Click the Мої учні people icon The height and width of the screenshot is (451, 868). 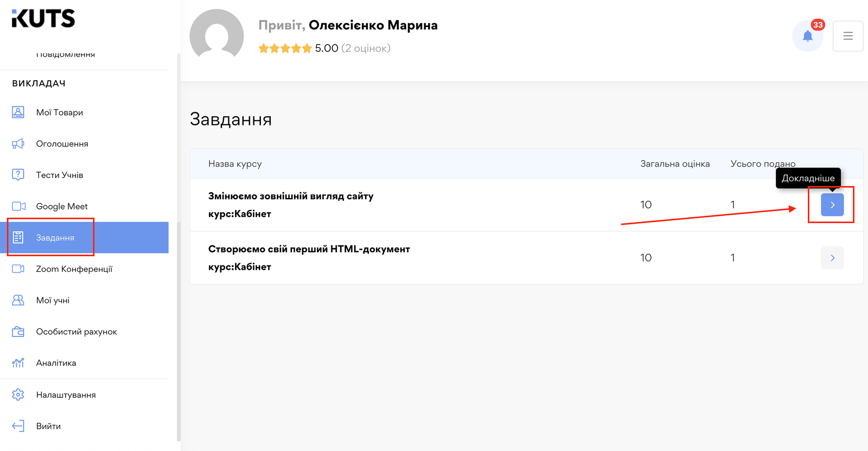[18, 300]
